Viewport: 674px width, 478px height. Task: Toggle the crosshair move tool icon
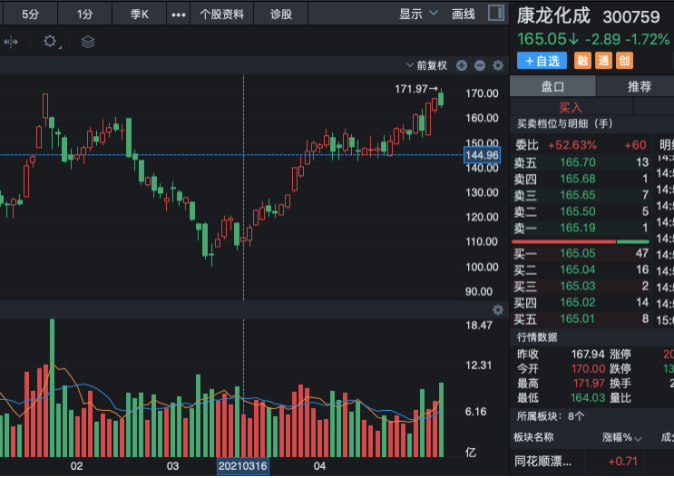[12, 42]
